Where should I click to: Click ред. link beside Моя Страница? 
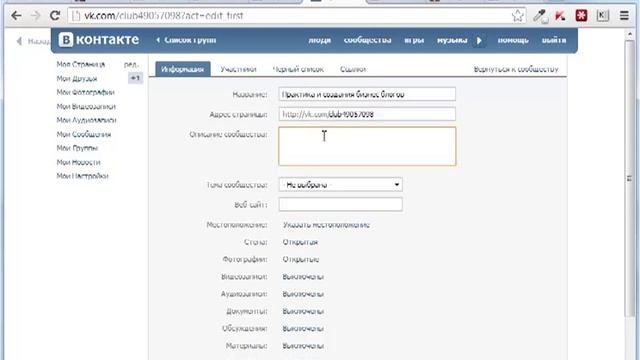[131, 64]
